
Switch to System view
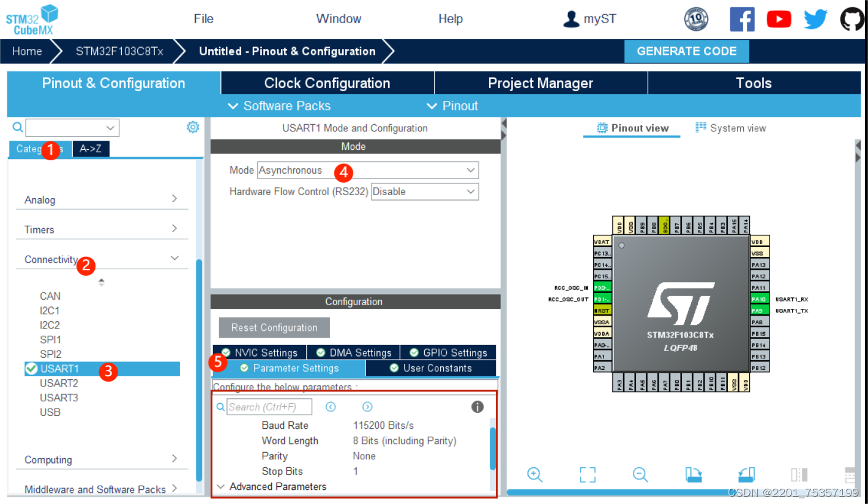tap(731, 128)
